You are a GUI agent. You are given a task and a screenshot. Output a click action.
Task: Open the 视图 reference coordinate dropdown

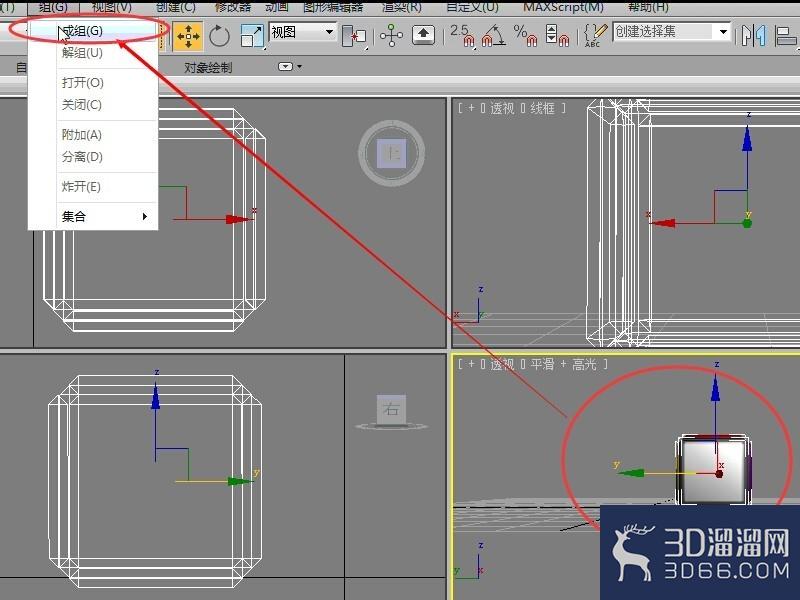303,33
